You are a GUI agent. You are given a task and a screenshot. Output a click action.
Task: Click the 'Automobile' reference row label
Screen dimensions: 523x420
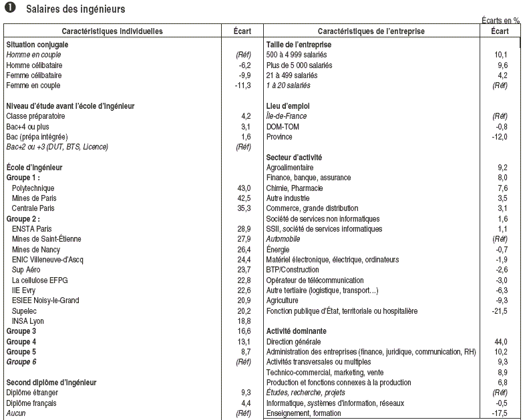(283, 239)
